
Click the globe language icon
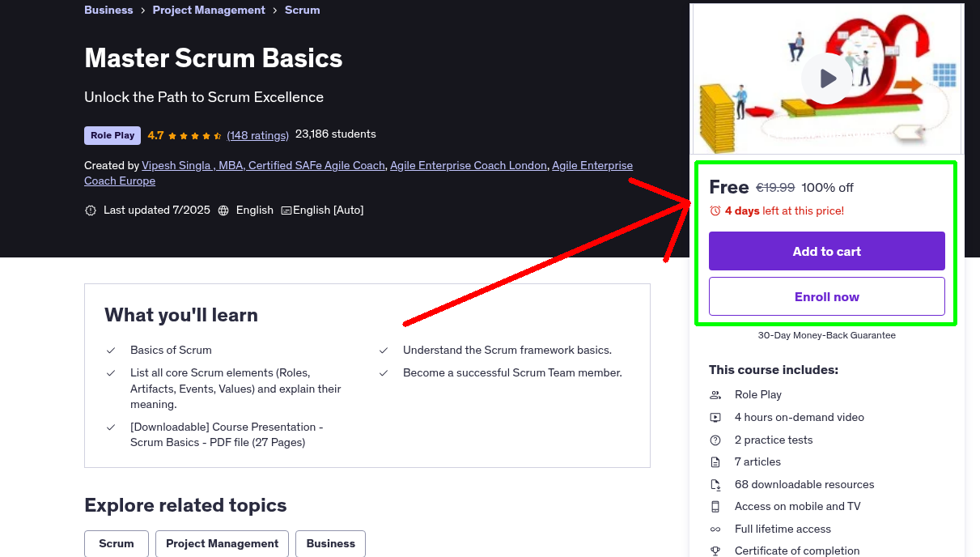click(224, 210)
